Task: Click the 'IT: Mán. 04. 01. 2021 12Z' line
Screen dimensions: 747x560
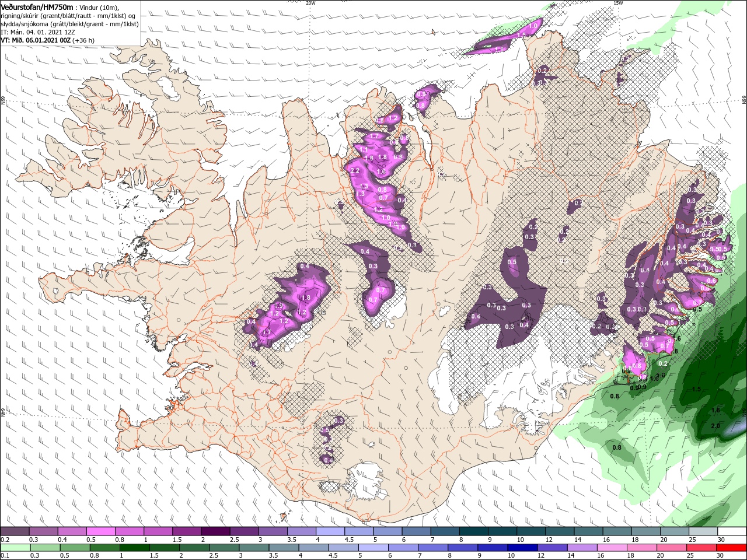Action: pos(37,32)
